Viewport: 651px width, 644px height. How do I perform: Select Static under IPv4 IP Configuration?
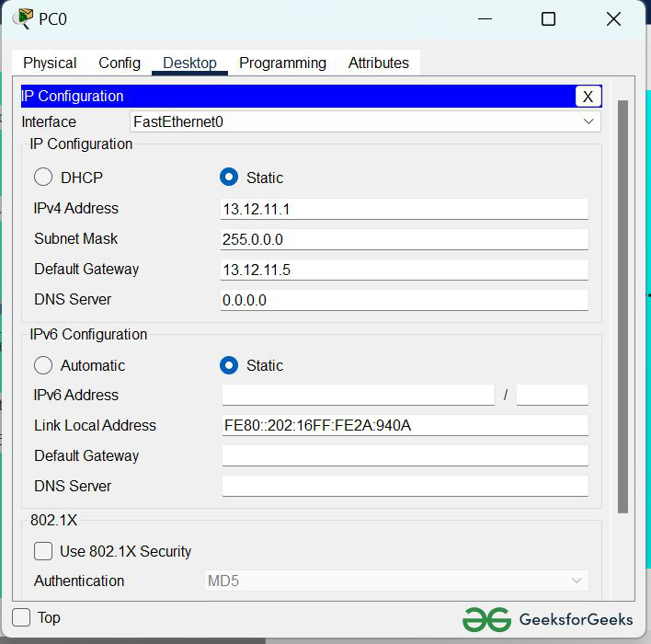(x=229, y=178)
